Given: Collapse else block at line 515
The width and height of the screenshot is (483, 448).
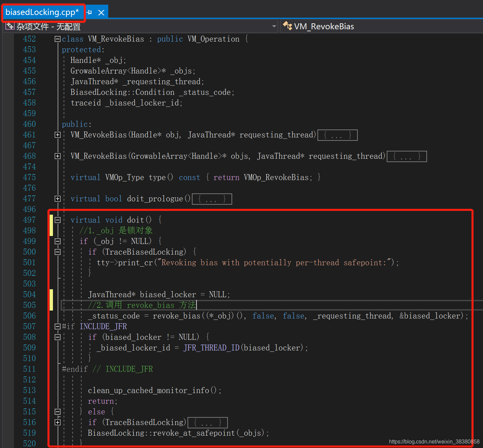Looking at the screenshot, I should point(58,412).
